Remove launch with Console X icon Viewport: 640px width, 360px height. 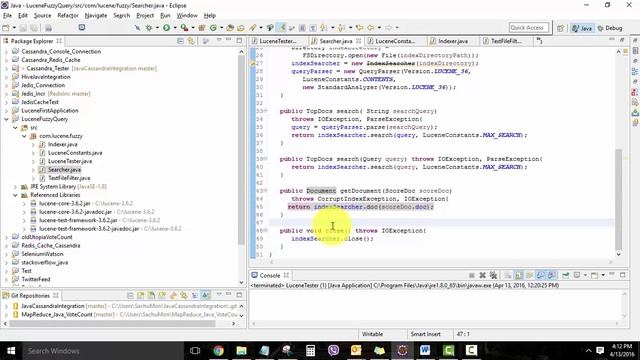pos(482,275)
